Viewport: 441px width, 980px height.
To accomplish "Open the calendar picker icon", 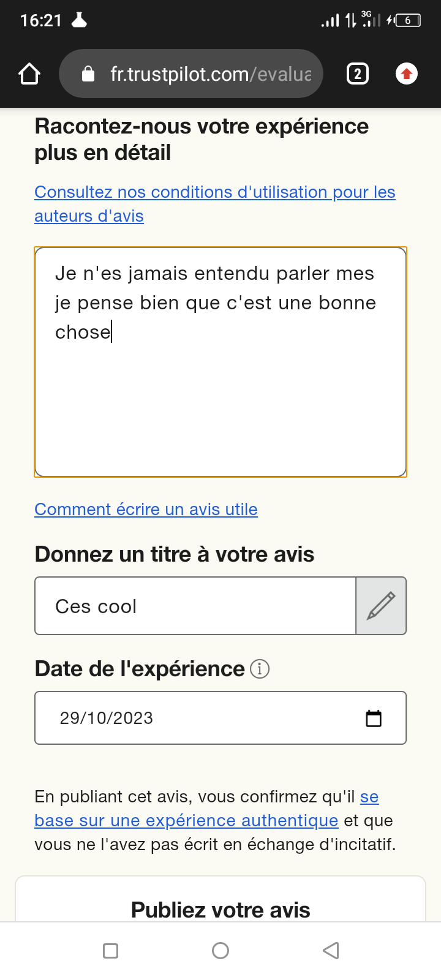I will [x=374, y=718].
